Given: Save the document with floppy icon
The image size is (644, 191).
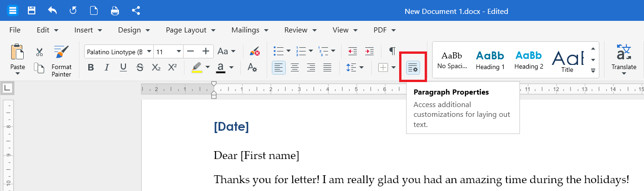Looking at the screenshot, I should pos(32,10).
